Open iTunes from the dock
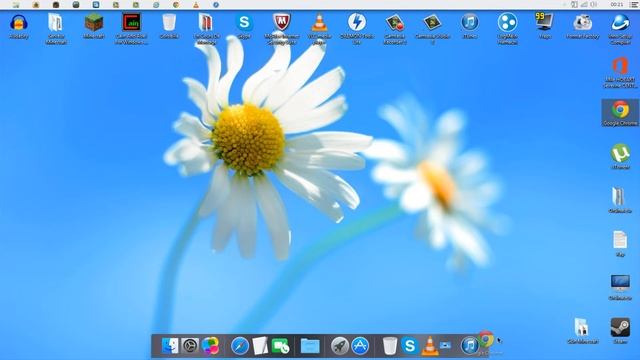Screen dimensions: 640x360 click(x=469, y=346)
